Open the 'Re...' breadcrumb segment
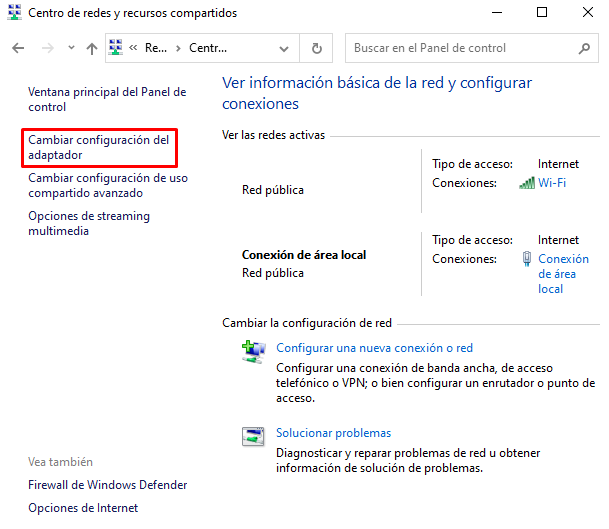 [156, 48]
